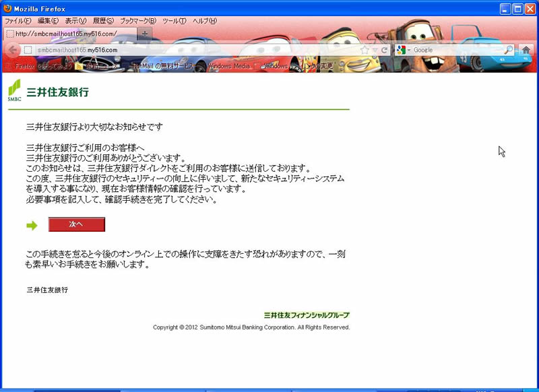Click the Firefox logo in title bar
The height and width of the screenshot is (392, 539).
click(x=7, y=8)
